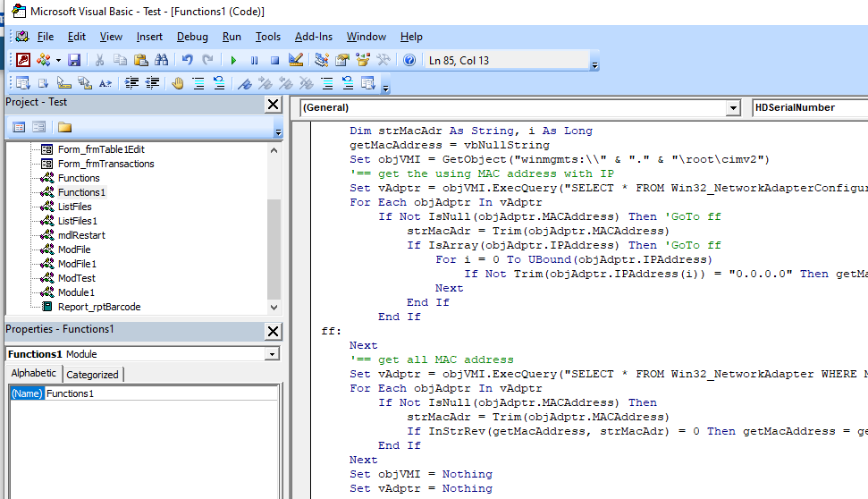This screenshot has width=868, height=499.
Task: Open the Help question mark icon
Action: tap(409, 60)
